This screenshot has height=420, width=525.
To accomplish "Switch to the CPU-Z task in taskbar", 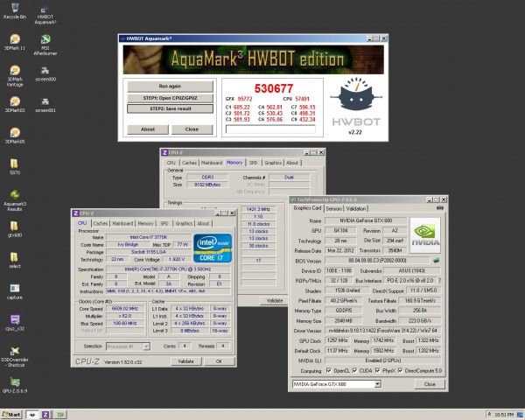I will (x=45, y=415).
